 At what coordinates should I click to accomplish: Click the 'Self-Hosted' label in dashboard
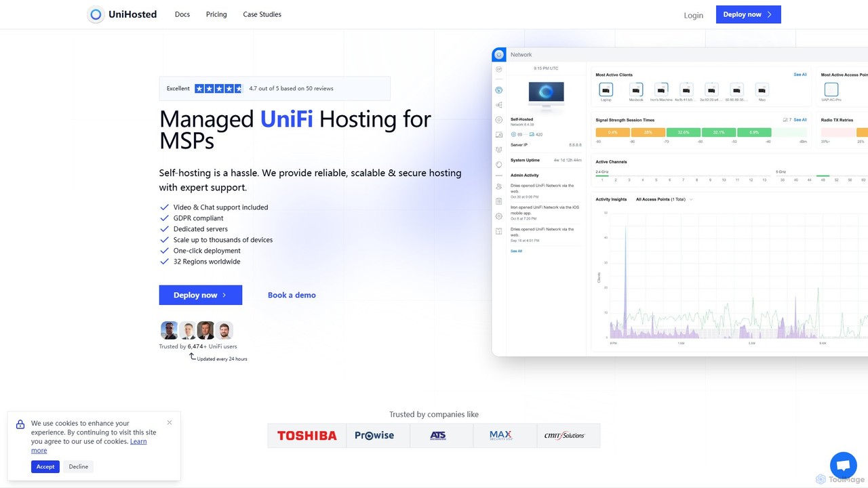[522, 119]
